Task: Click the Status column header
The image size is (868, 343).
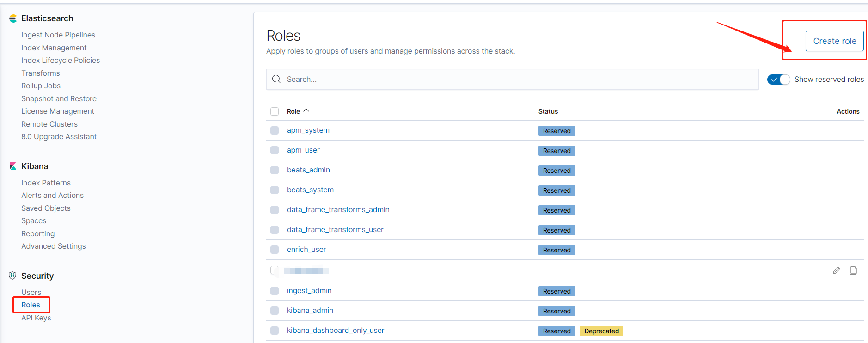Action: tap(548, 111)
